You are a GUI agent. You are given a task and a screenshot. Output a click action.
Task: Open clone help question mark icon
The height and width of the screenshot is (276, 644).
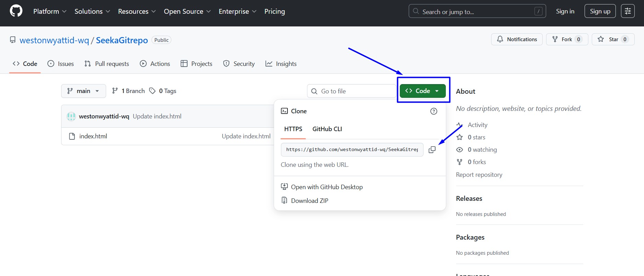(434, 111)
